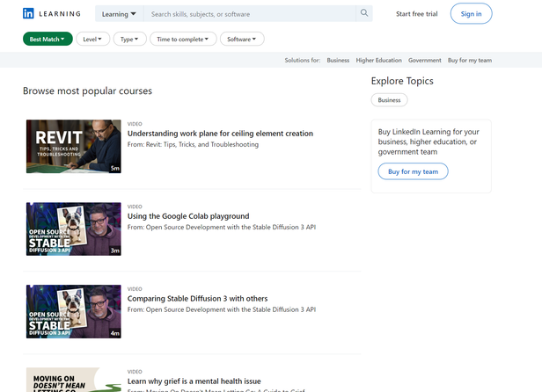Click the search magnifier icon

tap(364, 14)
